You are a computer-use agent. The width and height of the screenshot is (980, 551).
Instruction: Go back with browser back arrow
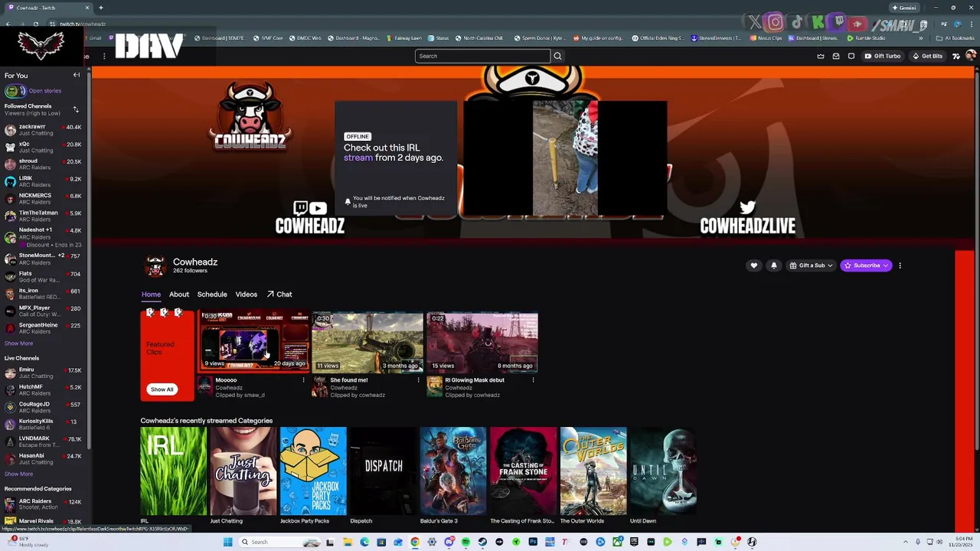click(8, 24)
